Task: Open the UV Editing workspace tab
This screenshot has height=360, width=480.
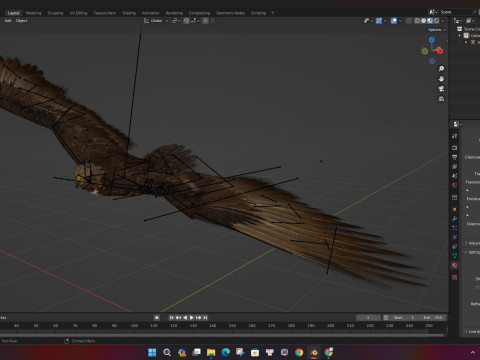Action: click(x=78, y=13)
